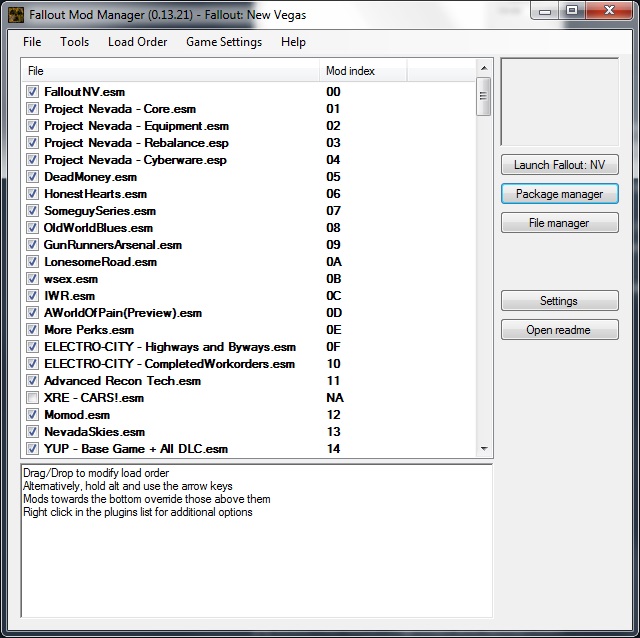Toggle More Perks.esm checkbox

[32, 330]
